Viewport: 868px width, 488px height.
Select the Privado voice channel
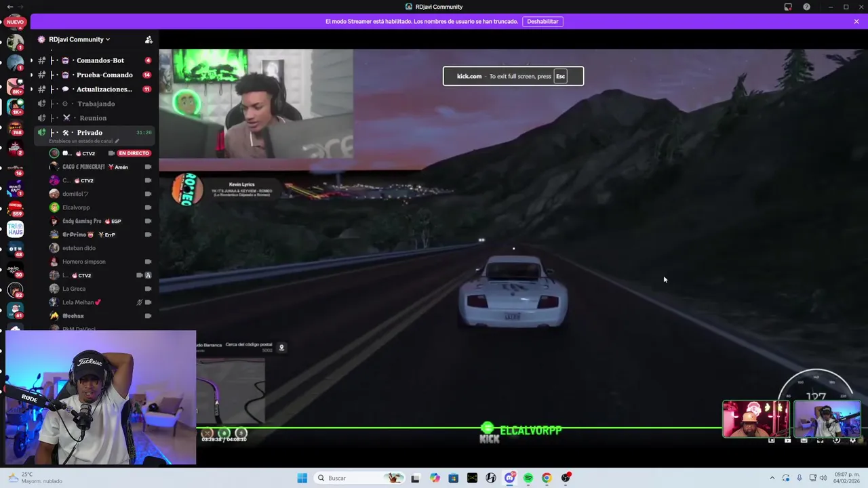(95, 135)
